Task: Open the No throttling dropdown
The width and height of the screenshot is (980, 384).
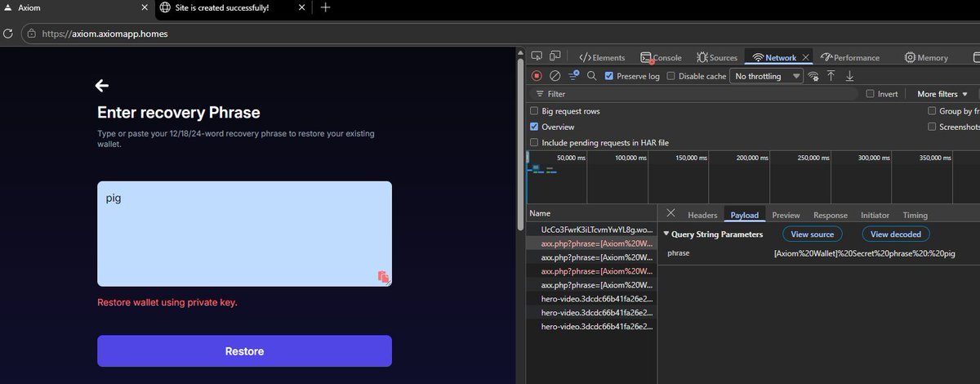Action: [x=767, y=76]
